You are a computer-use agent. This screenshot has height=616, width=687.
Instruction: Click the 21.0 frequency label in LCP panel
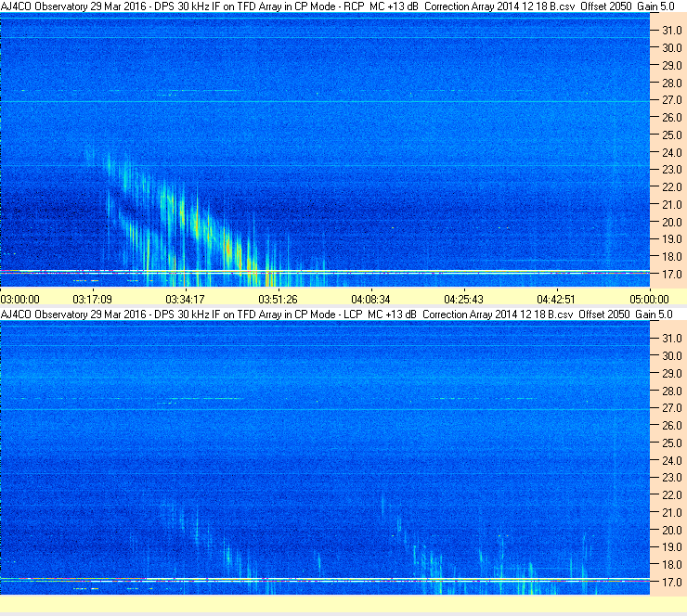[x=671, y=513]
